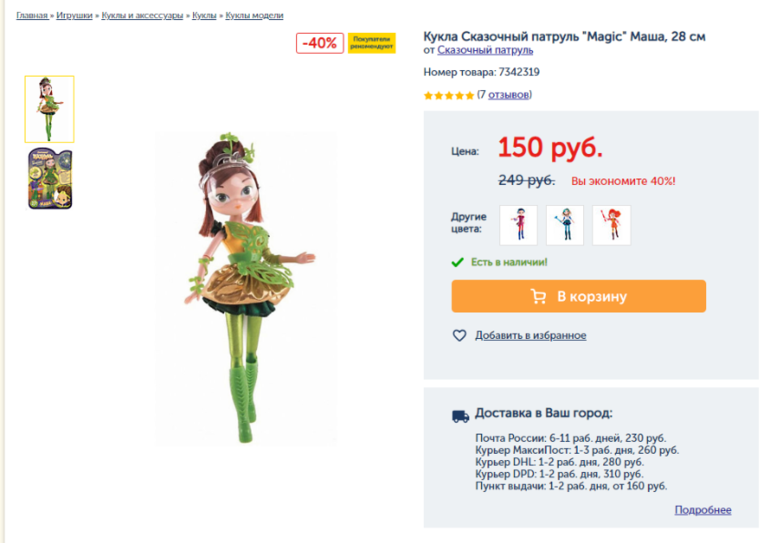Click the heart favorites icon
770x543 pixels.
click(459, 335)
